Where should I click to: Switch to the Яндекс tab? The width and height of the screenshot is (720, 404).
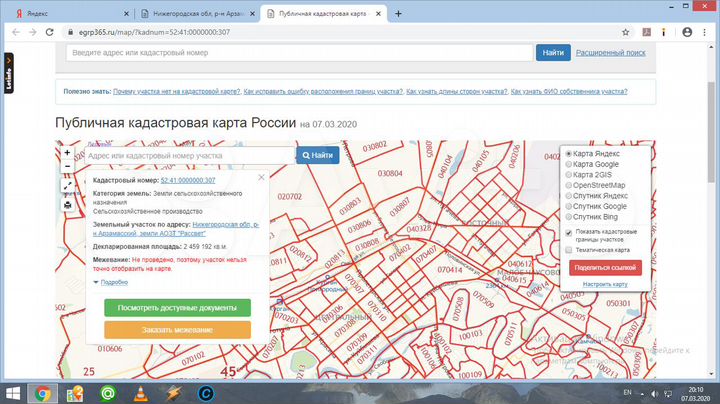pyautogui.click(x=71, y=14)
